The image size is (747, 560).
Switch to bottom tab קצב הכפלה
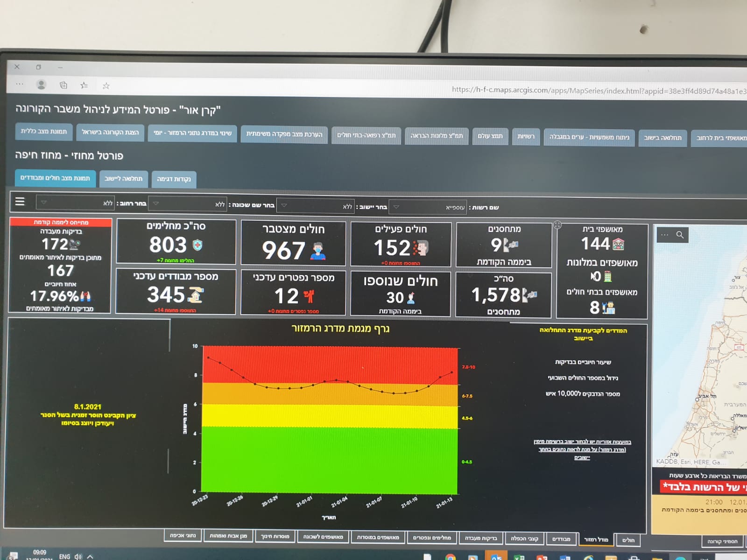pos(525,539)
